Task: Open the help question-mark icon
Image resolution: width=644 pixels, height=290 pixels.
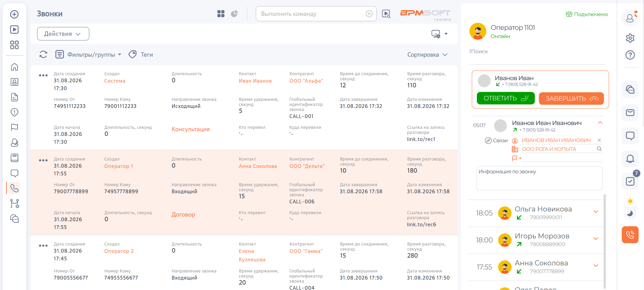Action: pyautogui.click(x=630, y=55)
